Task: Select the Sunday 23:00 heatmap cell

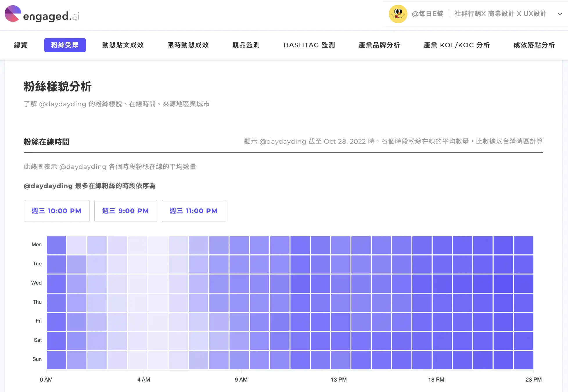Action: click(x=524, y=360)
